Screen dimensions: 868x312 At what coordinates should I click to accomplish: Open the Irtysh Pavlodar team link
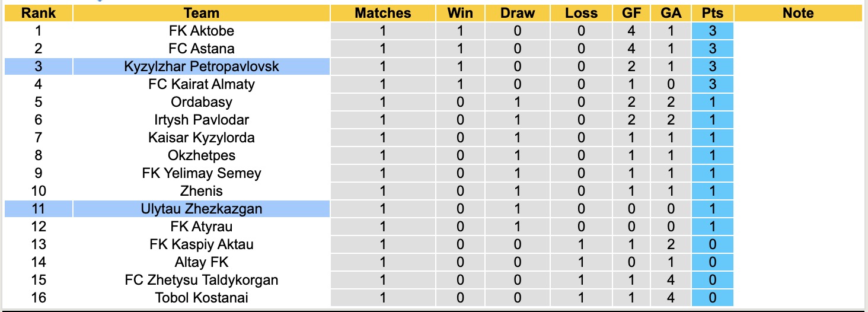(201, 120)
